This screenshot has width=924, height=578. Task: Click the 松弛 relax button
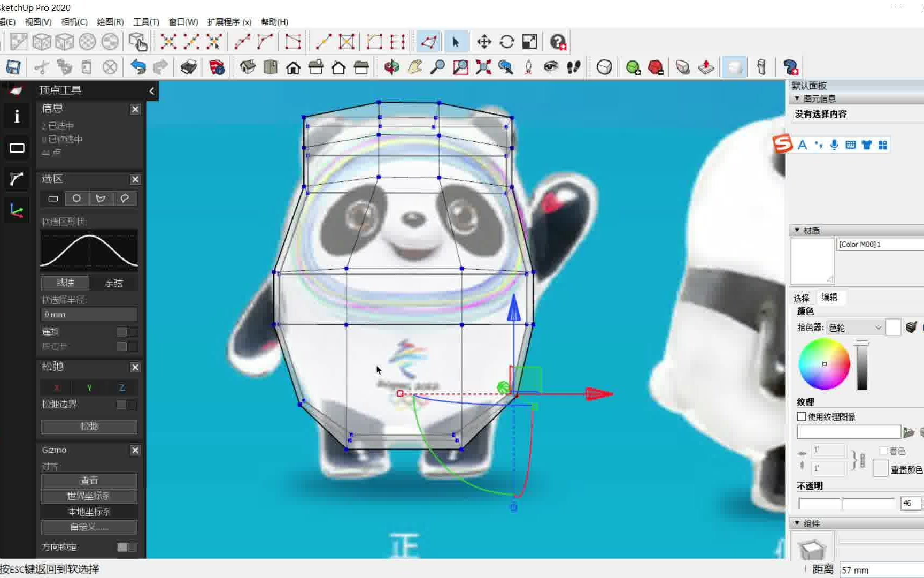89,427
